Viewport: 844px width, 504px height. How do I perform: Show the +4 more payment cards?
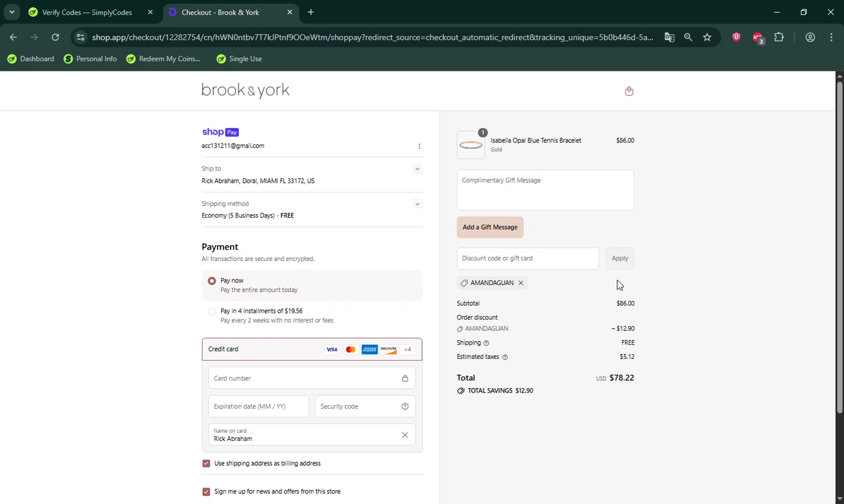coord(408,349)
